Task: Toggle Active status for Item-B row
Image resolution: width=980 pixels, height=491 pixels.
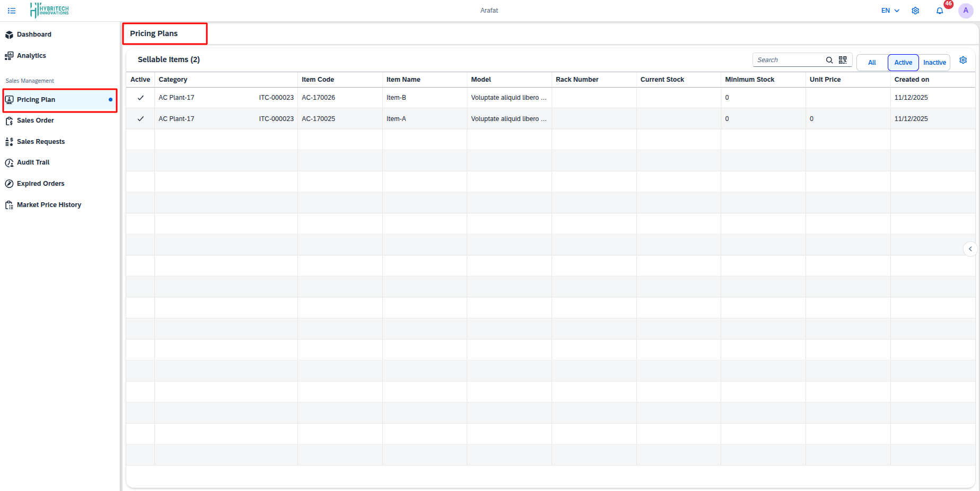Action: tap(139, 97)
